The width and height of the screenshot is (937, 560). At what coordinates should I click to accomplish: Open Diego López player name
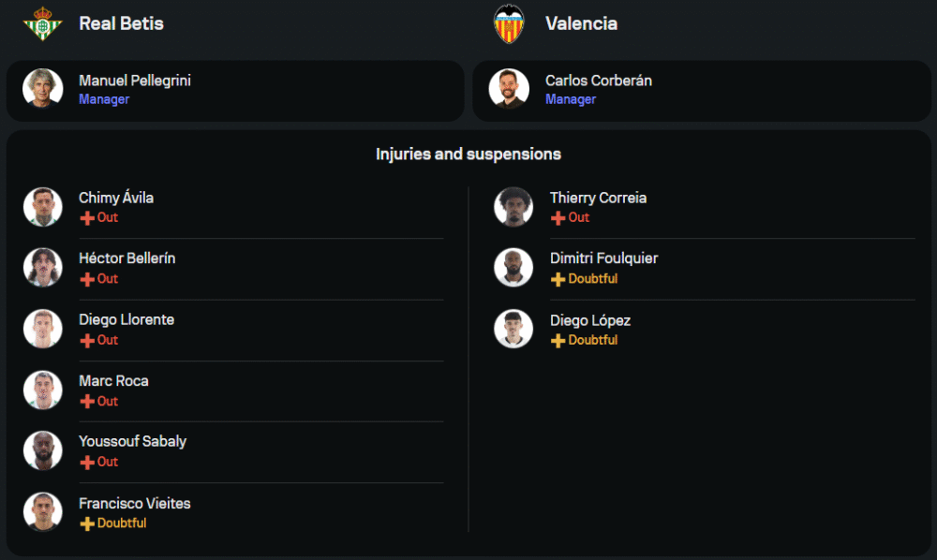[x=590, y=320]
